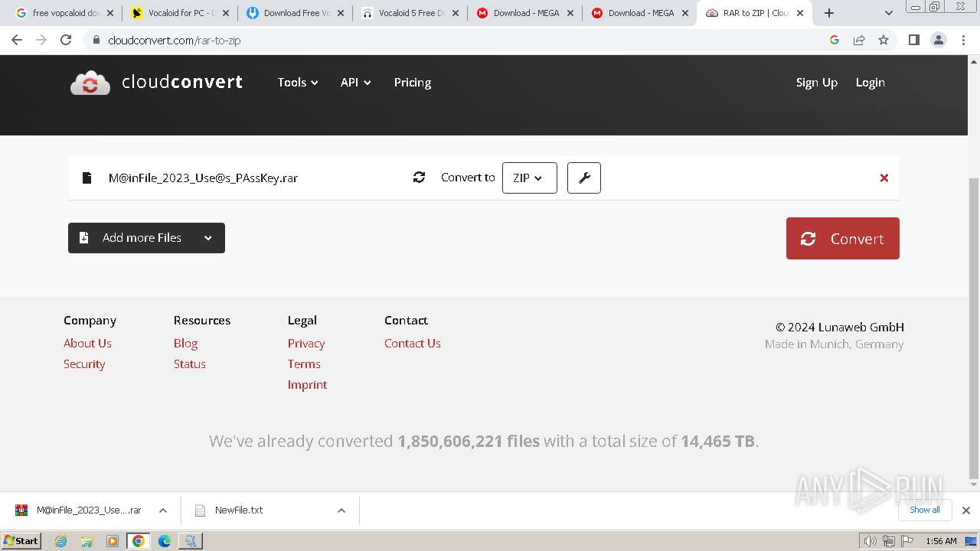The image size is (980, 551).
Task: Click Login
Action: point(871,82)
